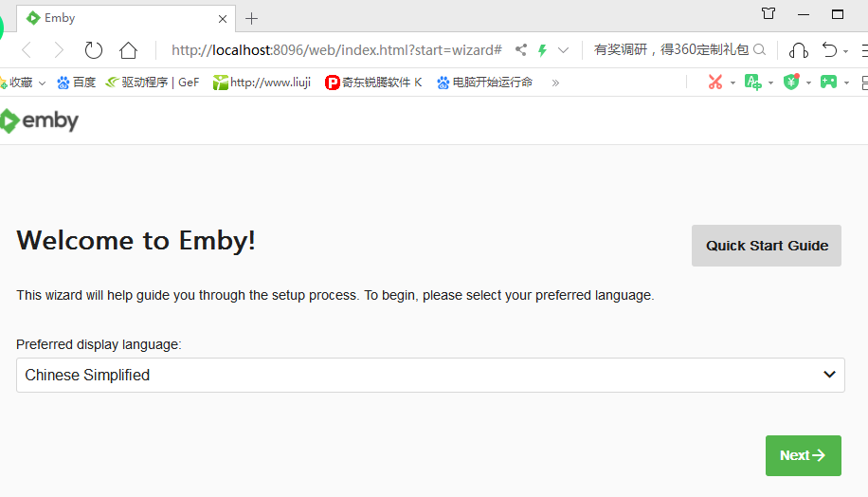Open the http://www.liuji bookmark

click(262, 83)
